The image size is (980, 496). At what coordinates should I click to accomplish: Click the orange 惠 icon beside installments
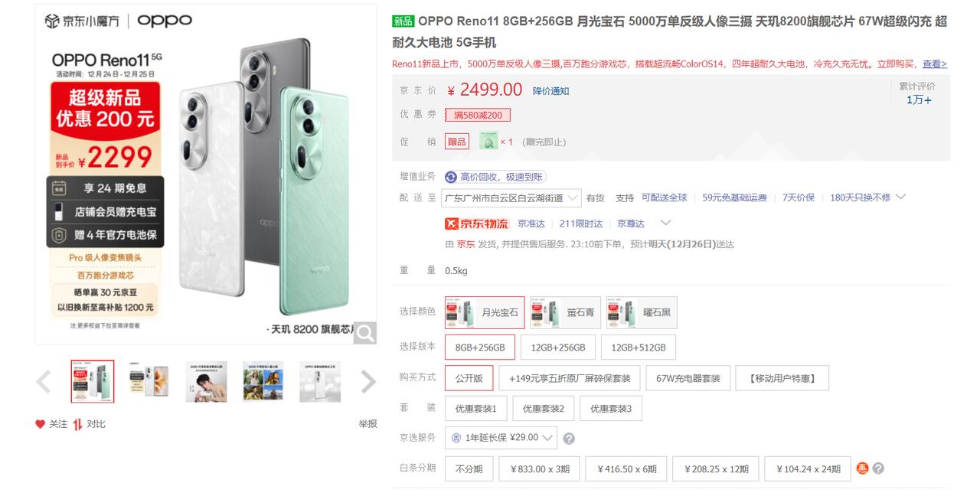[x=863, y=468]
